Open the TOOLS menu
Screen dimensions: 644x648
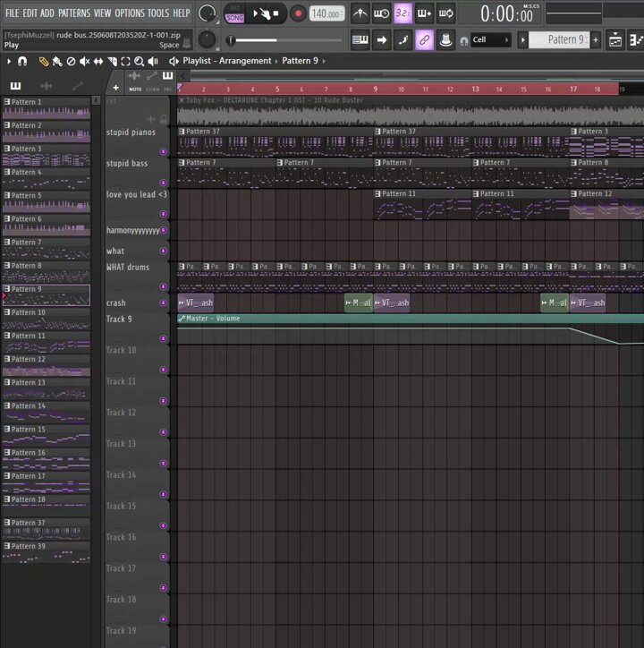click(158, 13)
